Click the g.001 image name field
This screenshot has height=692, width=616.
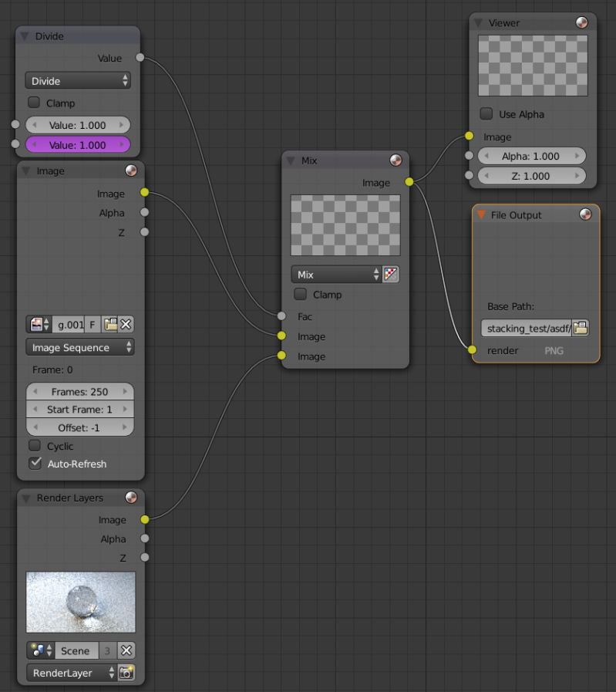click(69, 324)
